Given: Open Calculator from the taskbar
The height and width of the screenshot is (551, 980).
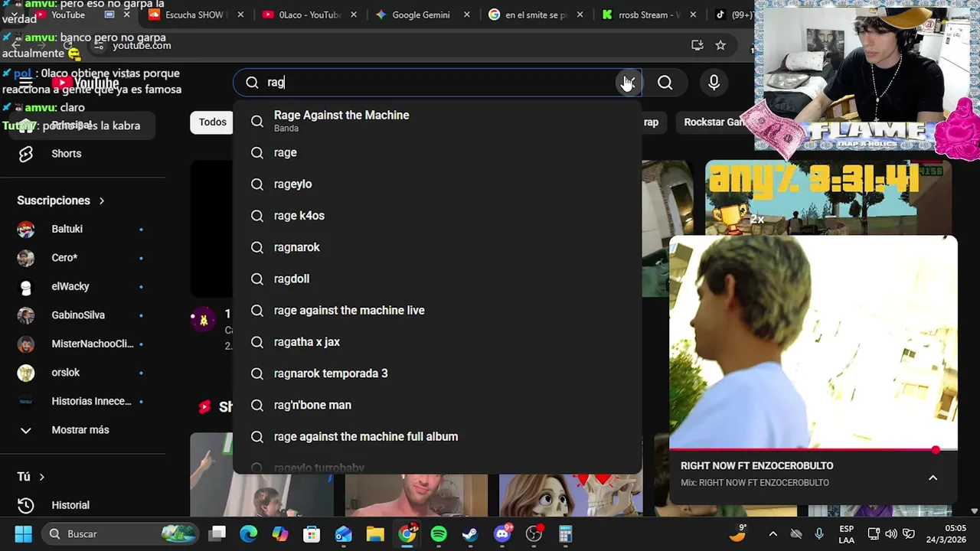Looking at the screenshot, I should coord(566,533).
